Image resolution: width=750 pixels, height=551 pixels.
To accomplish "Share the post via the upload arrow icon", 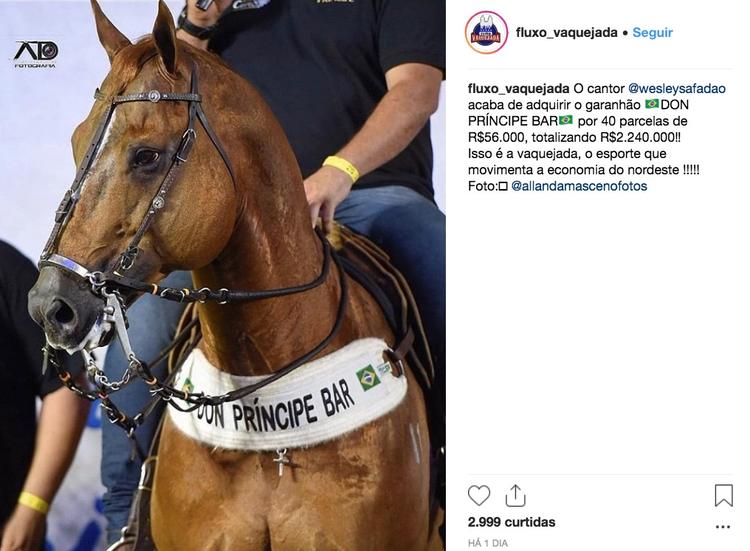I will pos(515,495).
